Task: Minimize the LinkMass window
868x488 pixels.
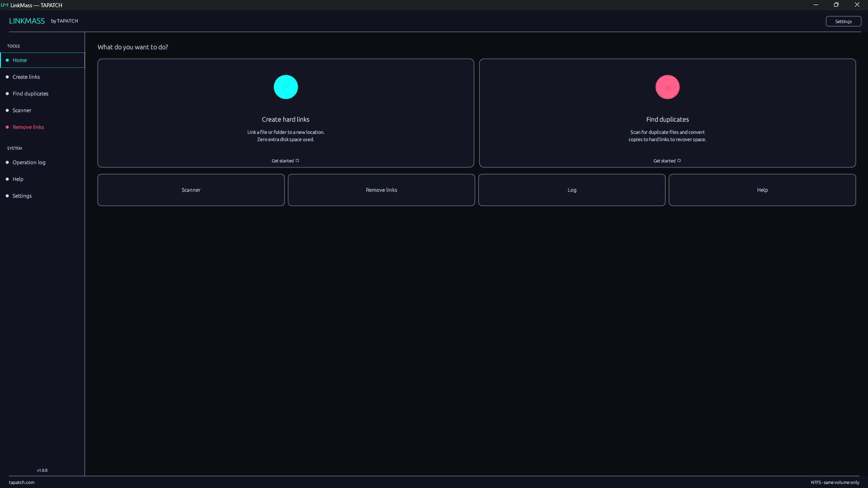Action: [816, 5]
